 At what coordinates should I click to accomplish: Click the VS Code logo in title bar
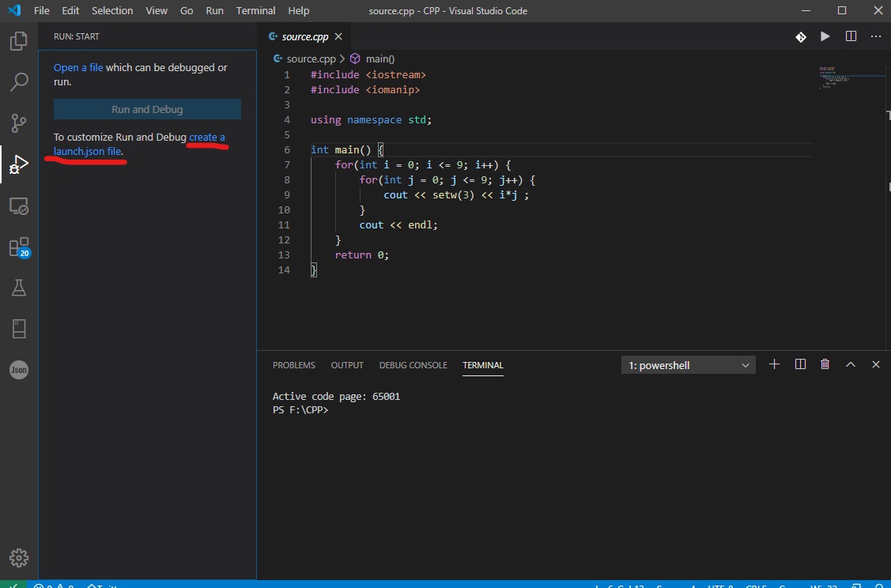point(15,10)
